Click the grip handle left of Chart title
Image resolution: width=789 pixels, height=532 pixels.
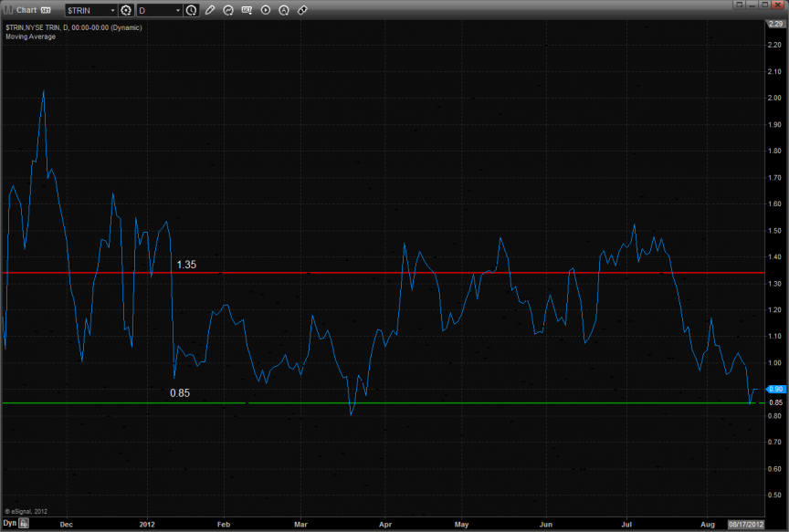(7, 10)
